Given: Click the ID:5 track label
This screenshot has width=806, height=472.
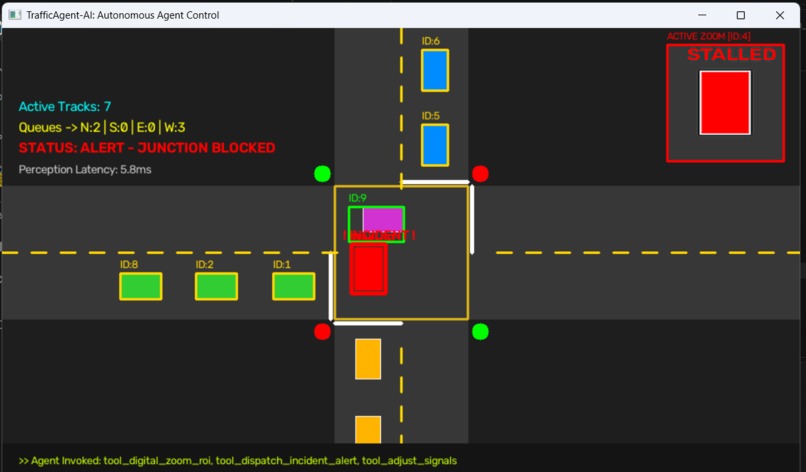Looking at the screenshot, I should [x=431, y=116].
